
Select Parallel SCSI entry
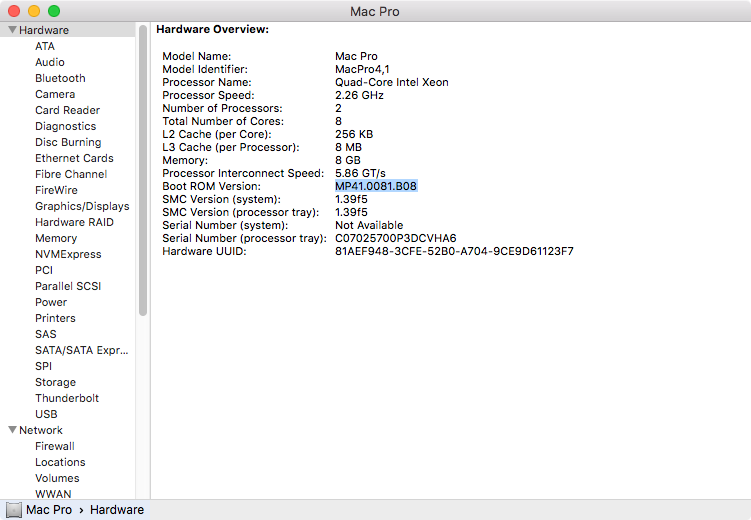click(x=68, y=286)
